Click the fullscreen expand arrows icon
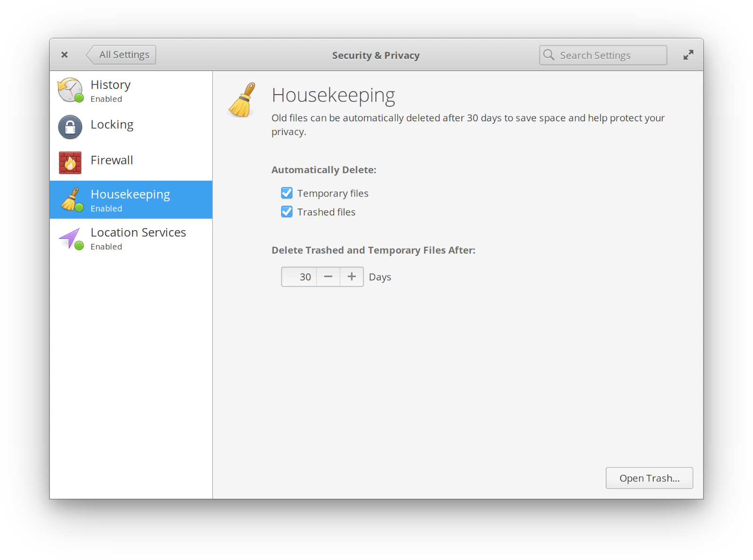753x560 pixels. pos(689,55)
